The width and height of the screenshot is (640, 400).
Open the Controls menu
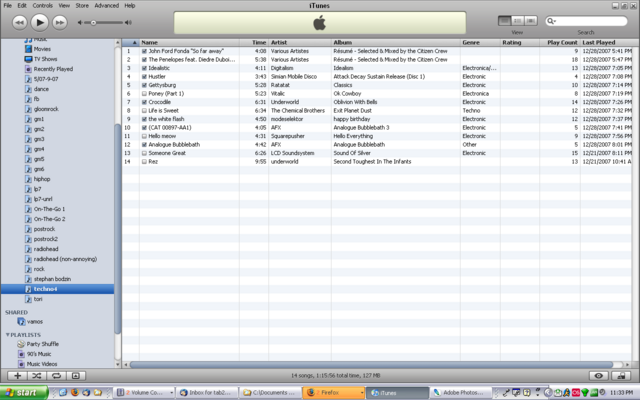pos(42,5)
